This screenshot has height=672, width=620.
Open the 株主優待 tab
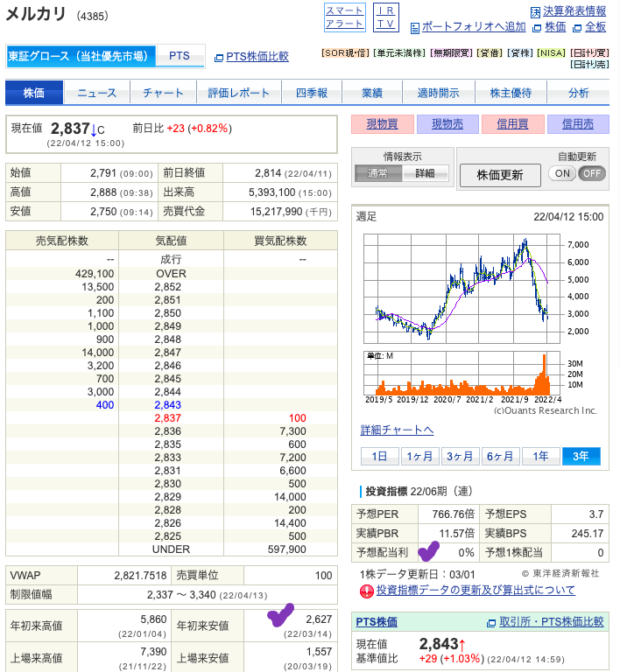tap(511, 93)
